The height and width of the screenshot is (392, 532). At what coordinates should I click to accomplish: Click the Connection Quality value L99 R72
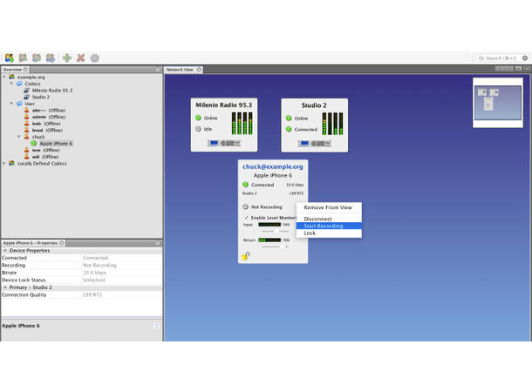tap(92, 295)
